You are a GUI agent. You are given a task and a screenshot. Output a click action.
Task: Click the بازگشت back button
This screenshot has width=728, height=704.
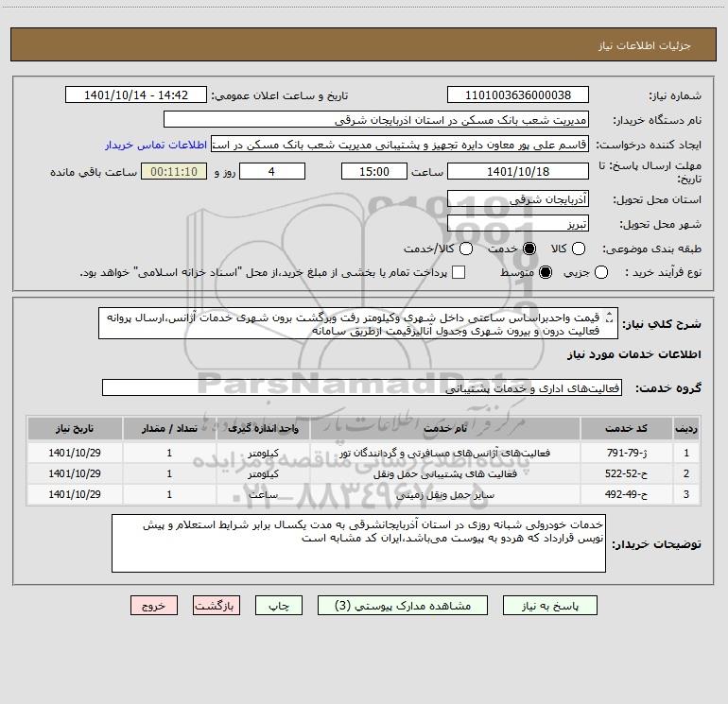217,606
